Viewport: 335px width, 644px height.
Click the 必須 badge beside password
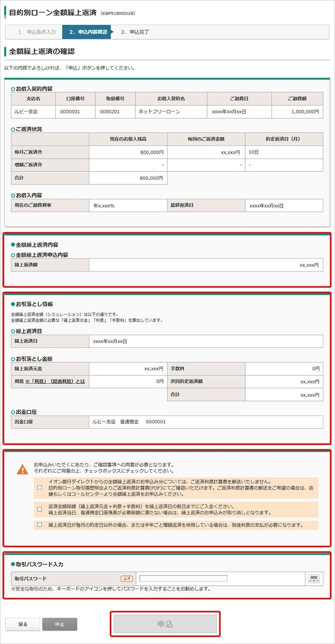tap(126, 578)
